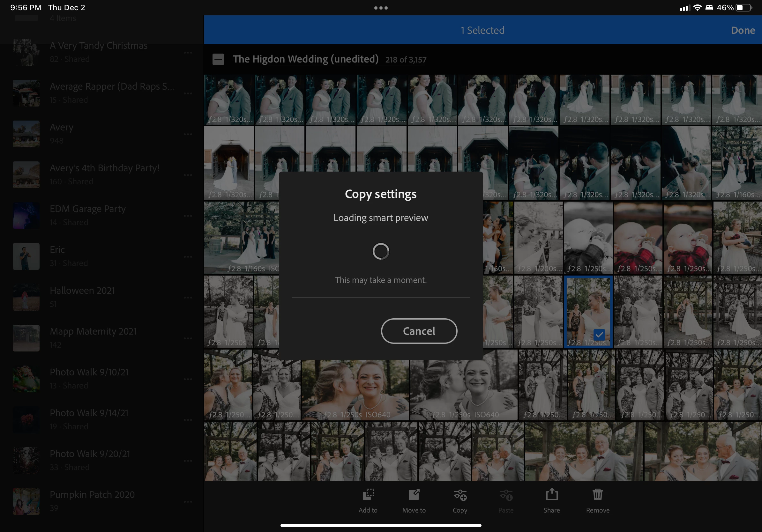Tap the Share icon in toolbar

coord(552,494)
